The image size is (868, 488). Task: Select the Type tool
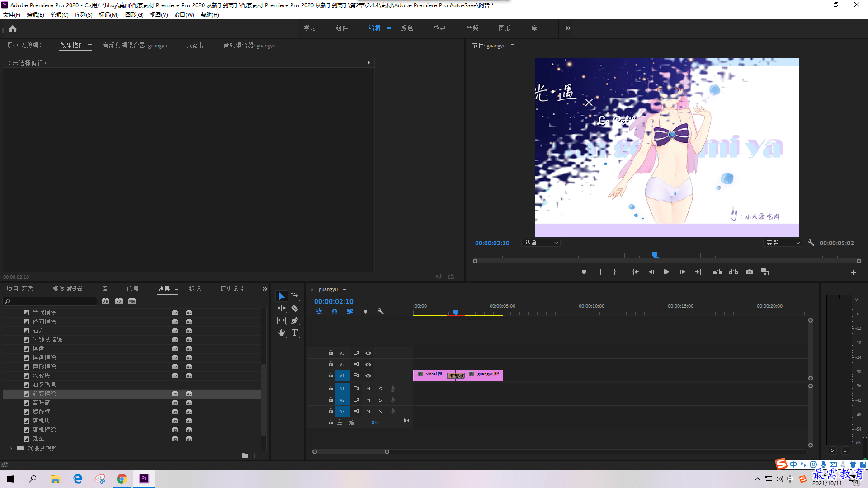pyautogui.click(x=295, y=333)
